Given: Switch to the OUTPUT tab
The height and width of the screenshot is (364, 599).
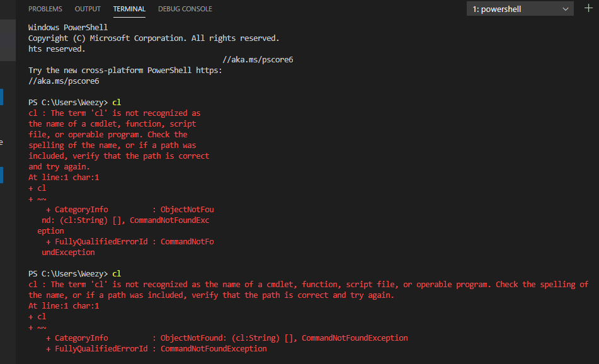Looking at the screenshot, I should tap(88, 9).
